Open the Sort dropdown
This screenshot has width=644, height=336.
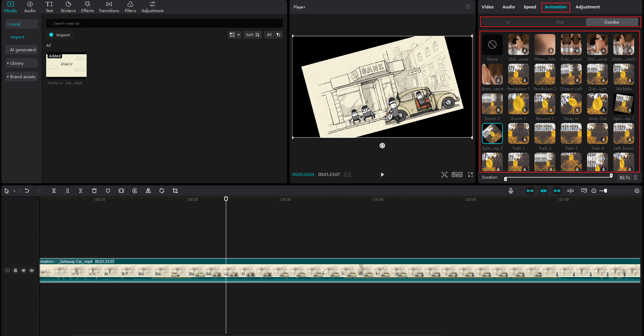(253, 35)
